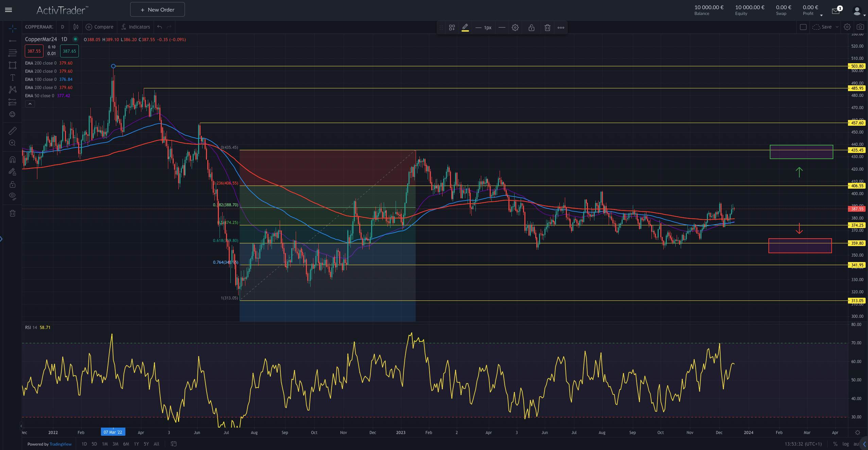Open the Indicators dialog
The width and height of the screenshot is (868, 450).
point(136,27)
